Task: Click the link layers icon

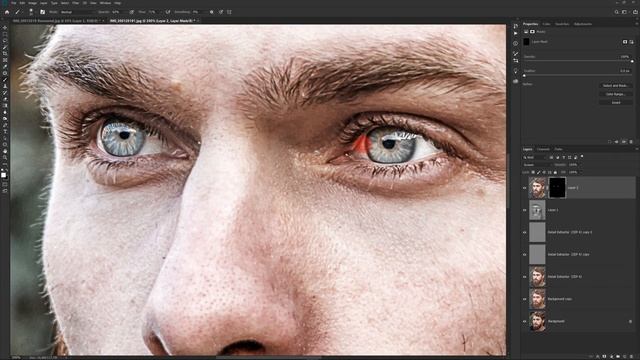Action: [591, 356]
